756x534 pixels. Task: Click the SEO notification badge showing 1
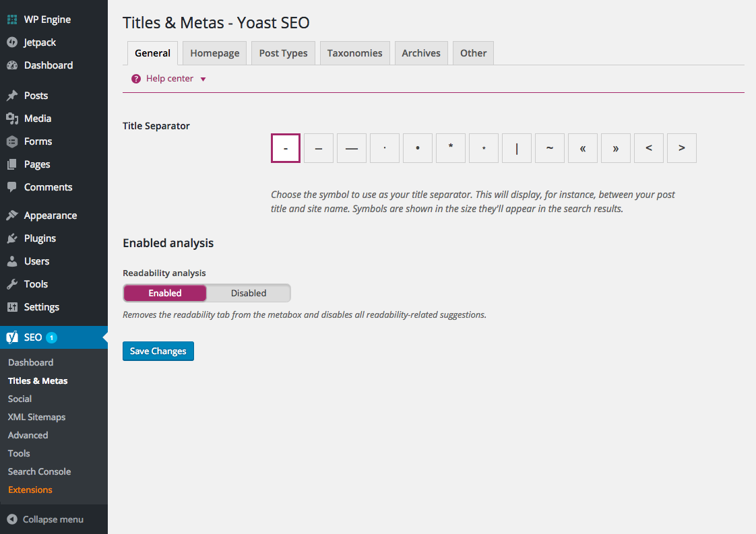pyautogui.click(x=52, y=338)
